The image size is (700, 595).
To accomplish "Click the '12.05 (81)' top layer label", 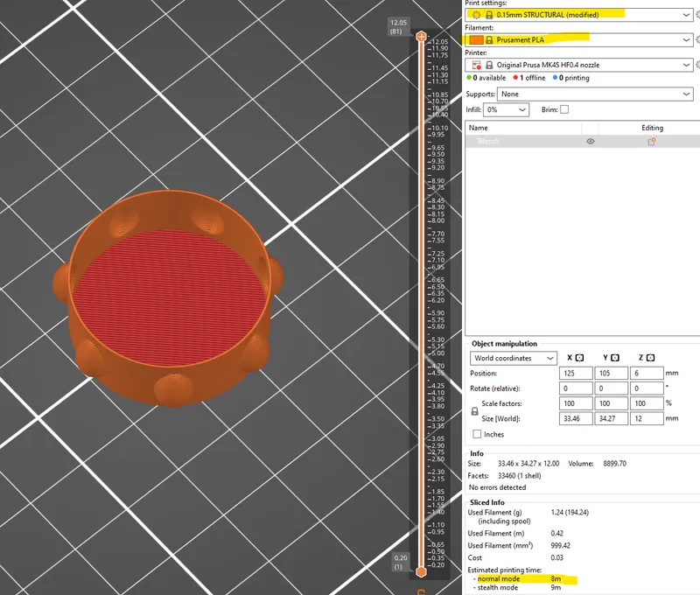I will [x=397, y=27].
